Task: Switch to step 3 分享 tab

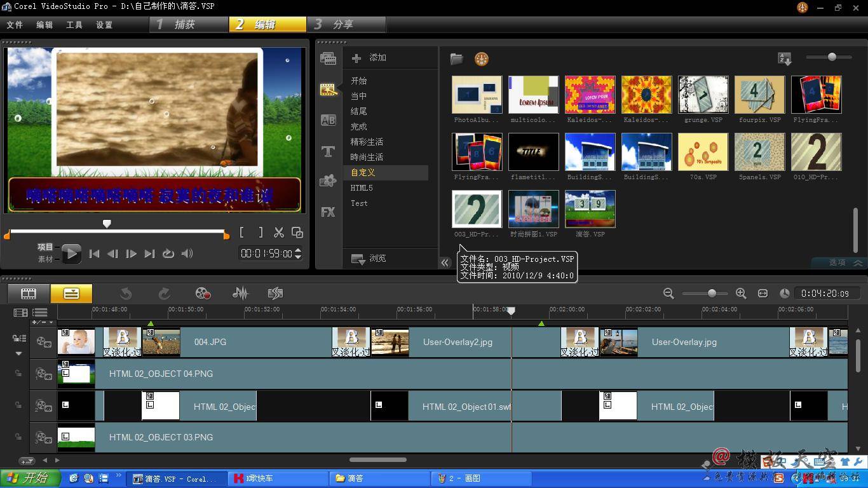Action: tap(346, 24)
